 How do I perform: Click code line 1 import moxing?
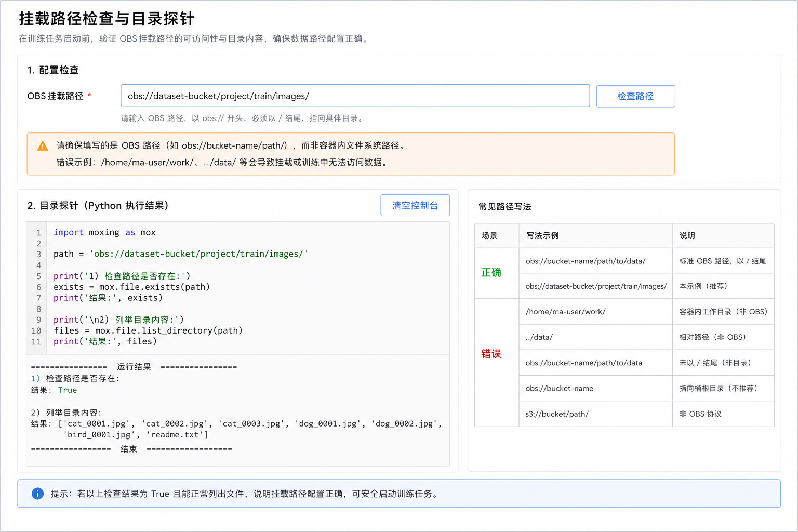click(x=104, y=232)
